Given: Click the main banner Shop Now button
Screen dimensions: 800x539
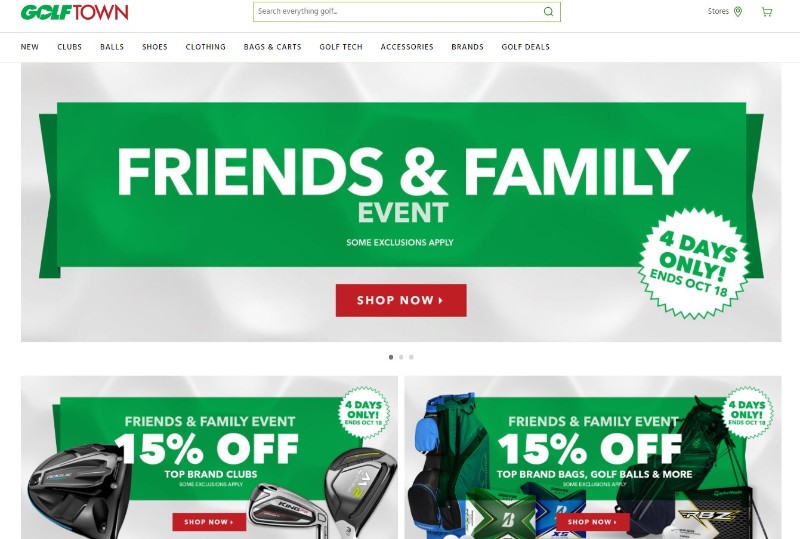Looking at the screenshot, I should click(x=401, y=300).
